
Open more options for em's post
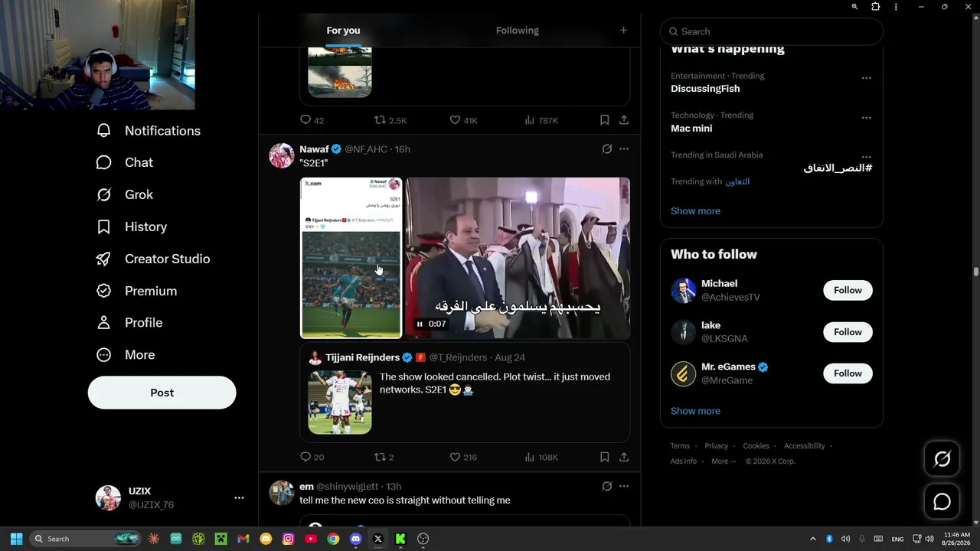pyautogui.click(x=624, y=486)
